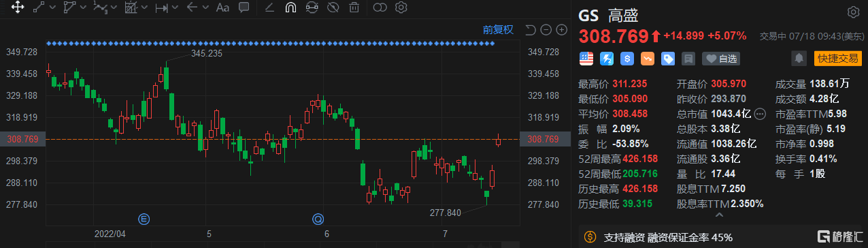The height and width of the screenshot is (248, 868).
Task: Click the 277.840 low label on chart
Action: (x=446, y=213)
